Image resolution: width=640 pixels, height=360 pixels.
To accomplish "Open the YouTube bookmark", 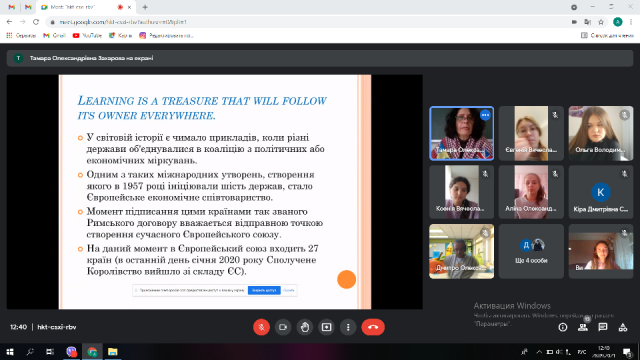I will pos(87,36).
